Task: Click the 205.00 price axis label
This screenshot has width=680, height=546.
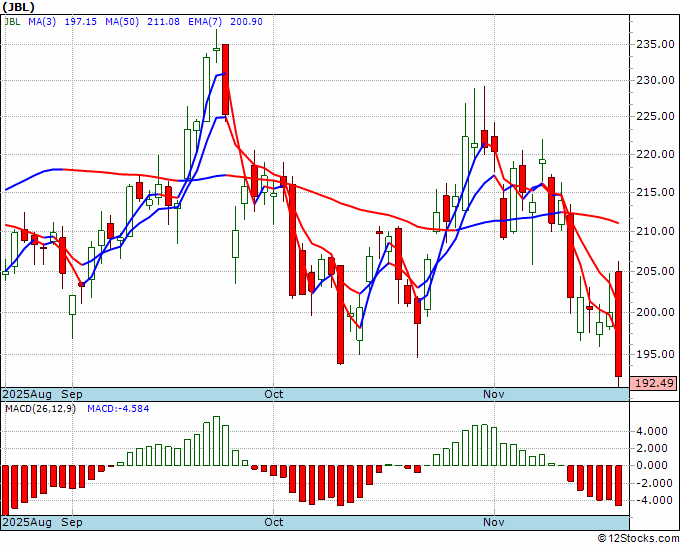Action: pos(655,271)
